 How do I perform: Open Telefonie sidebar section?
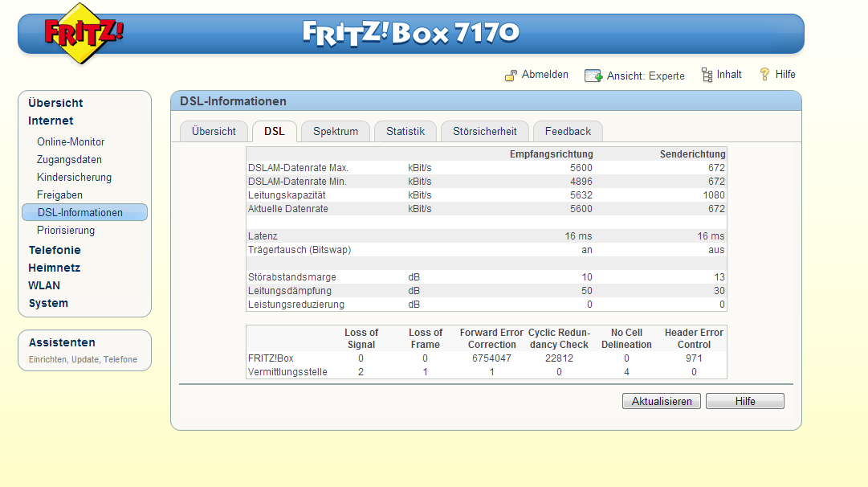(x=55, y=250)
